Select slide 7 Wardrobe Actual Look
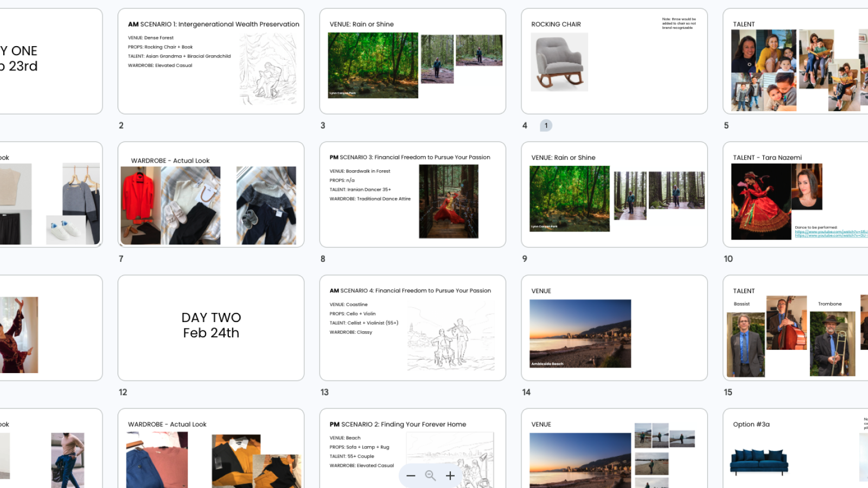This screenshot has height=488, width=868. coord(211,195)
